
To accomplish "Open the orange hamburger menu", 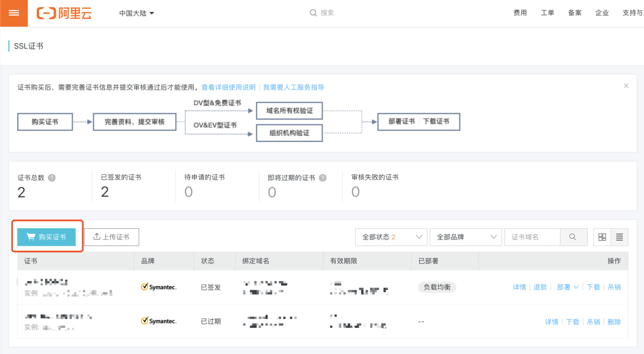I will point(14,13).
